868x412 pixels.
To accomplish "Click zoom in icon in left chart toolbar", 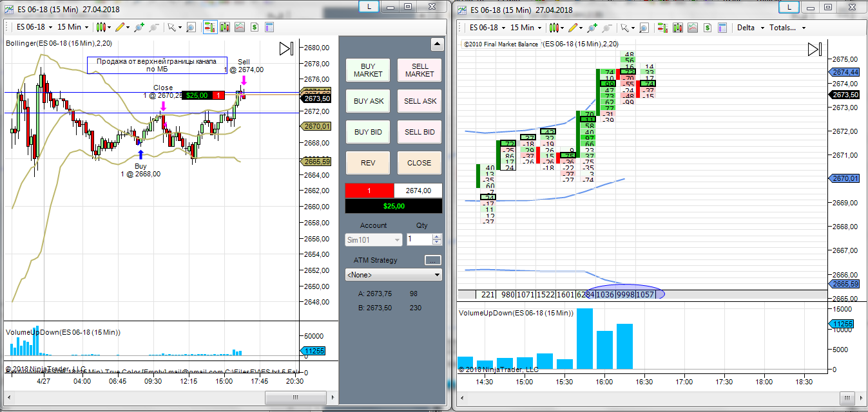I will click(x=139, y=27).
